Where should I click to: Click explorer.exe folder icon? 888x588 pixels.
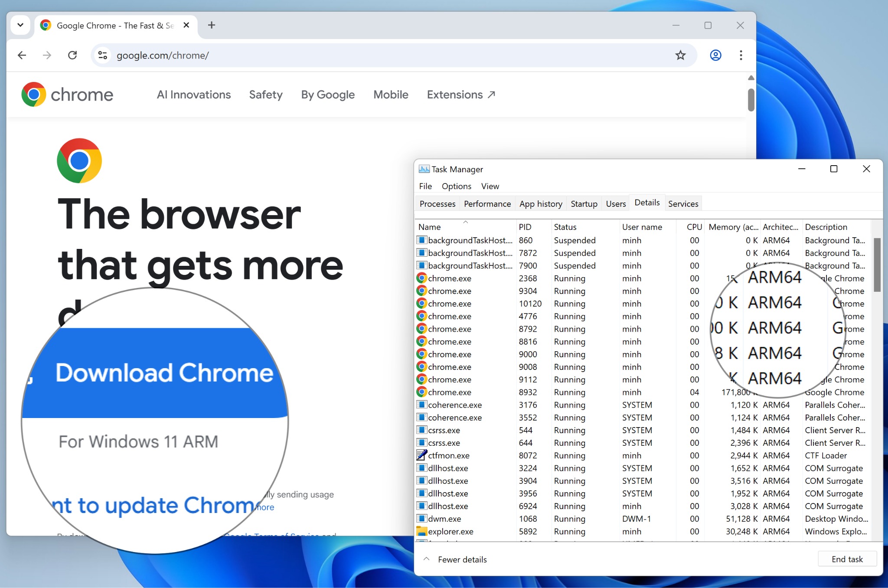(421, 531)
